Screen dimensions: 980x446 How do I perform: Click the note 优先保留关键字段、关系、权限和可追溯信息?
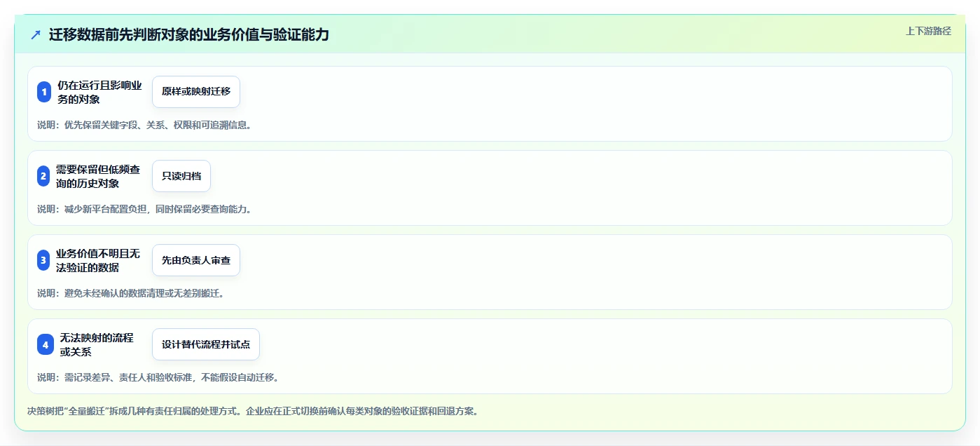point(158,126)
